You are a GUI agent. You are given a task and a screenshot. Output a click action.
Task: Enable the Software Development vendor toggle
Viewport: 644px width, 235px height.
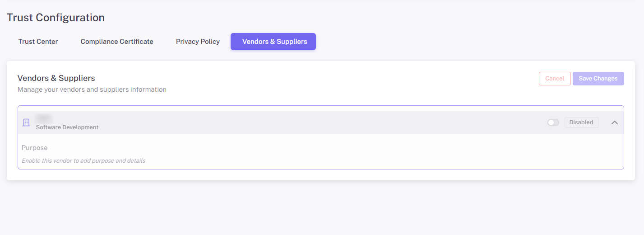pyautogui.click(x=553, y=122)
